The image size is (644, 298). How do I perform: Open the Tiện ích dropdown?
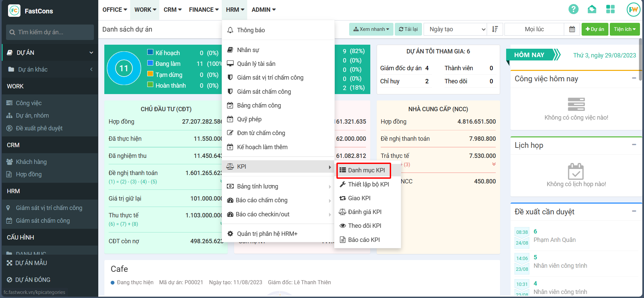click(x=625, y=29)
